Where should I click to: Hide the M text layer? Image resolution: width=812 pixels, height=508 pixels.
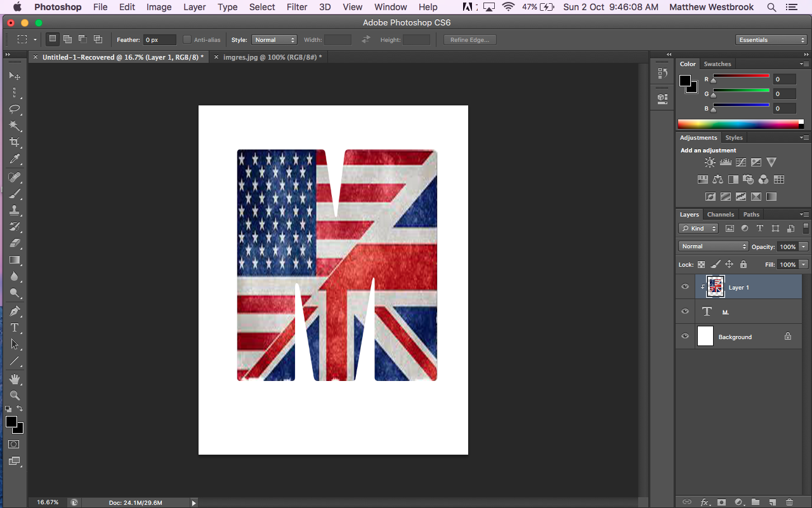click(x=685, y=311)
